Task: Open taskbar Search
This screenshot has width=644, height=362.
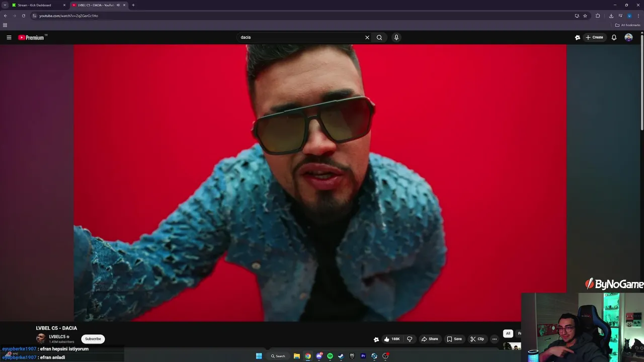Action: tap(278, 356)
